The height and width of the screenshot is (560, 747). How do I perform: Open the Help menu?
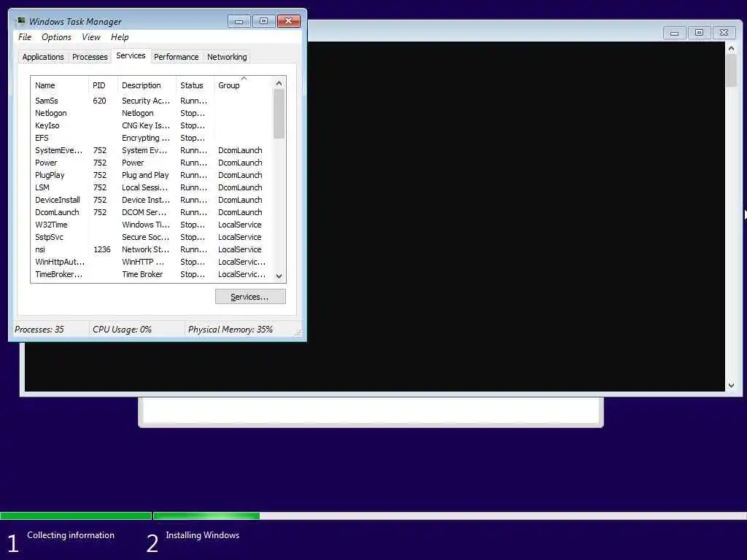tap(120, 37)
